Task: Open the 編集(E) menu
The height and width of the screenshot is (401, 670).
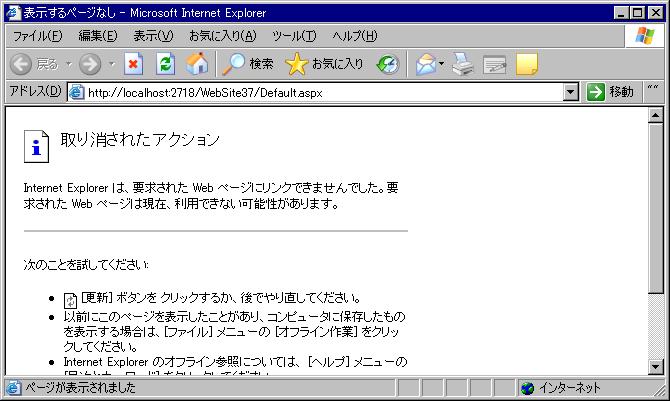Action: (x=98, y=36)
